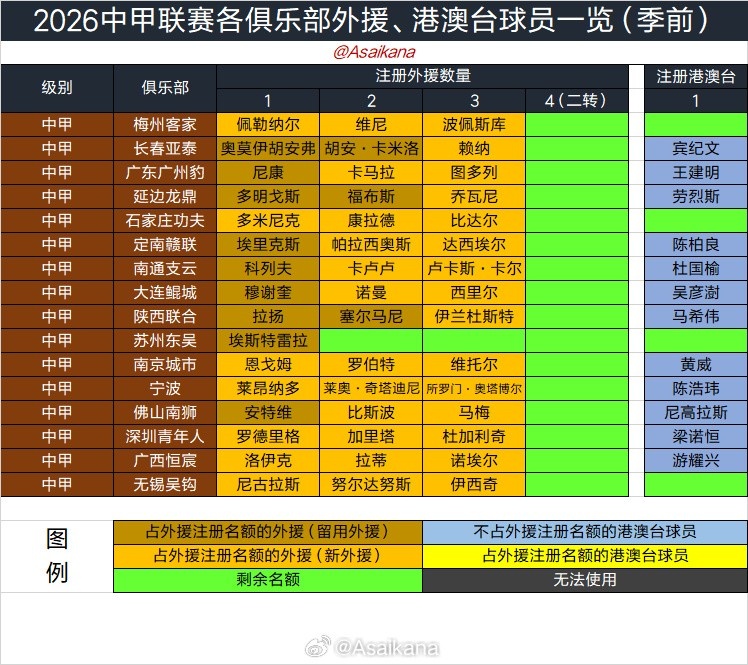Click the 宾纪文 player cell

click(x=695, y=148)
